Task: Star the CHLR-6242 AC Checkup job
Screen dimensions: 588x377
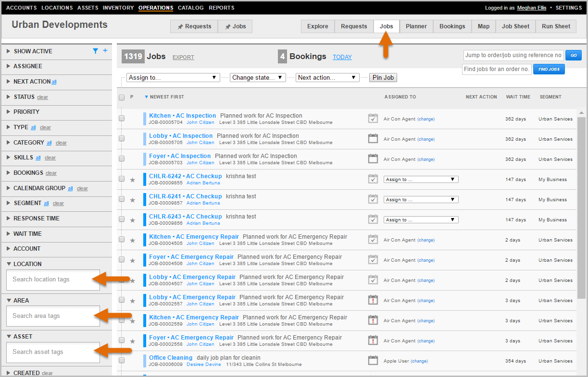Action: (x=133, y=180)
